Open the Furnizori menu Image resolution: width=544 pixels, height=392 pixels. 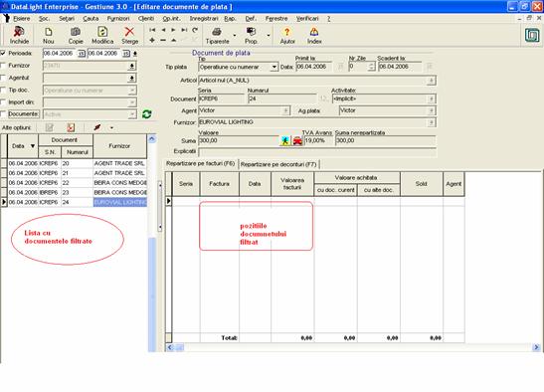point(118,18)
